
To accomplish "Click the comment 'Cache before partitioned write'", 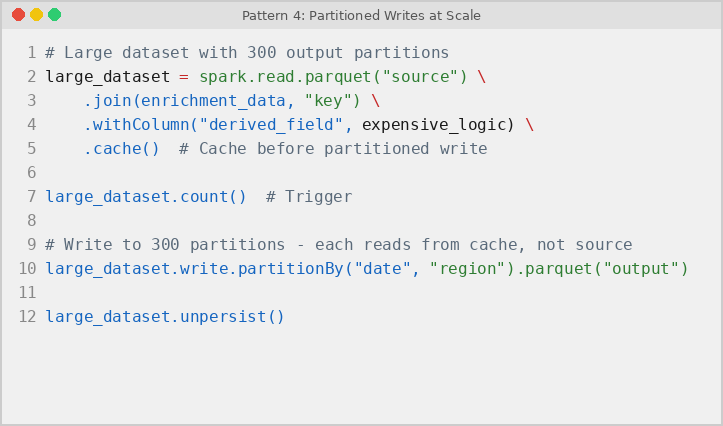I will 343,148.
